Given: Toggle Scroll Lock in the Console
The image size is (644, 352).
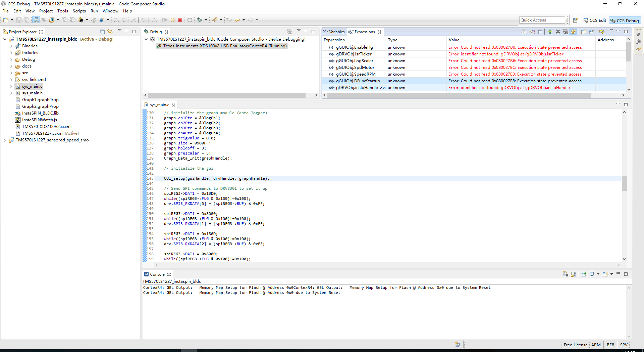Looking at the screenshot, I should (x=574, y=274).
